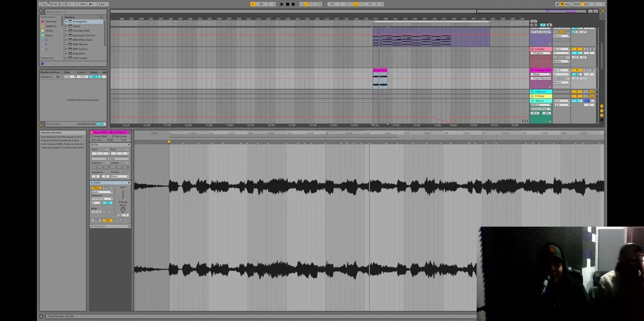Screen dimensions: 644x321
Task: Click the ÷2 halve tempo button
Action: coord(105,212)
